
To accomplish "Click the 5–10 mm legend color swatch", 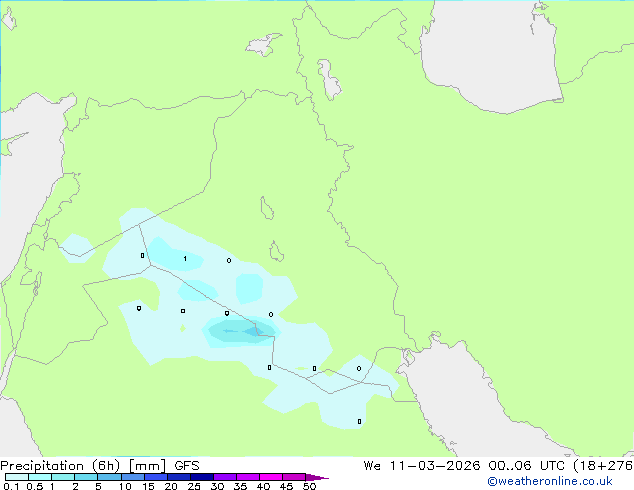I will (109, 477).
